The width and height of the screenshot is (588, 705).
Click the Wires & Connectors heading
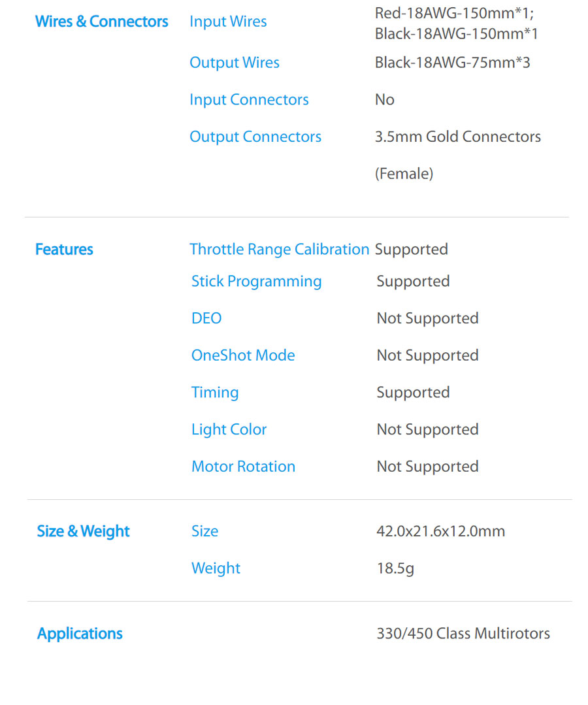click(x=102, y=21)
